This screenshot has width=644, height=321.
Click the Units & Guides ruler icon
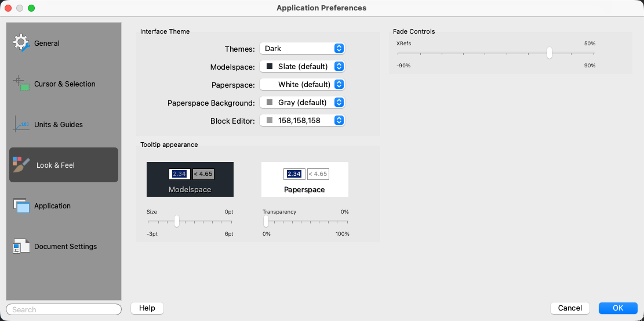pyautogui.click(x=21, y=124)
